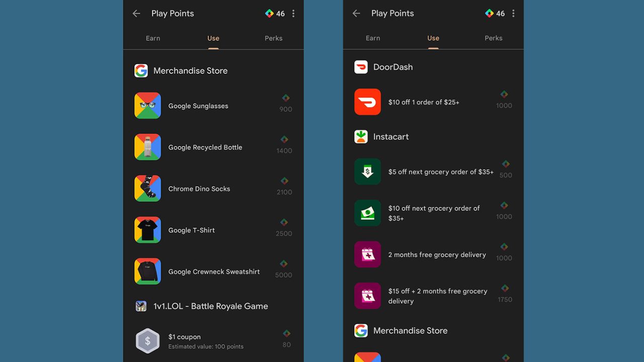This screenshot has width=644, height=362.
Task: Tap the $1 coupon hexagon icon
Action: click(147, 341)
